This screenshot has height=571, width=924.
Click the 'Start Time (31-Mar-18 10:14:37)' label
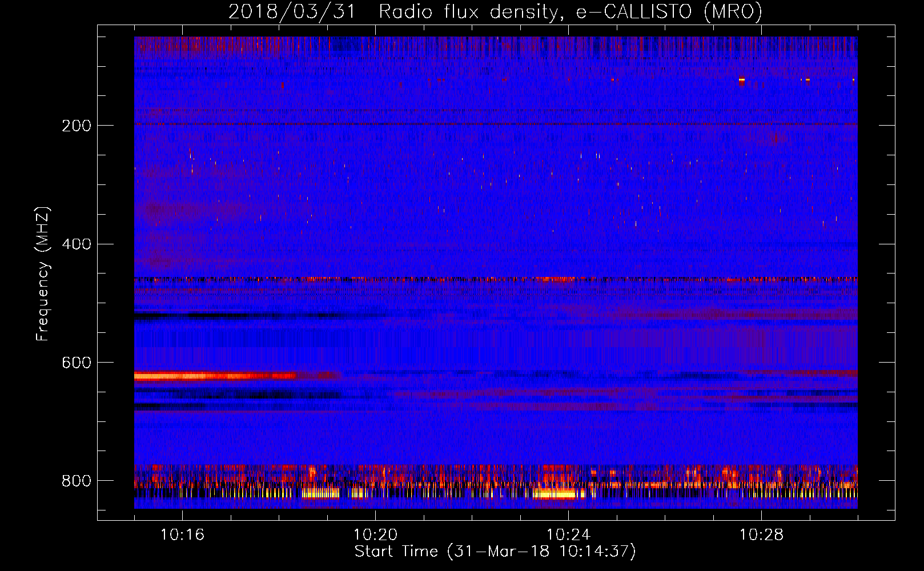coord(495,552)
